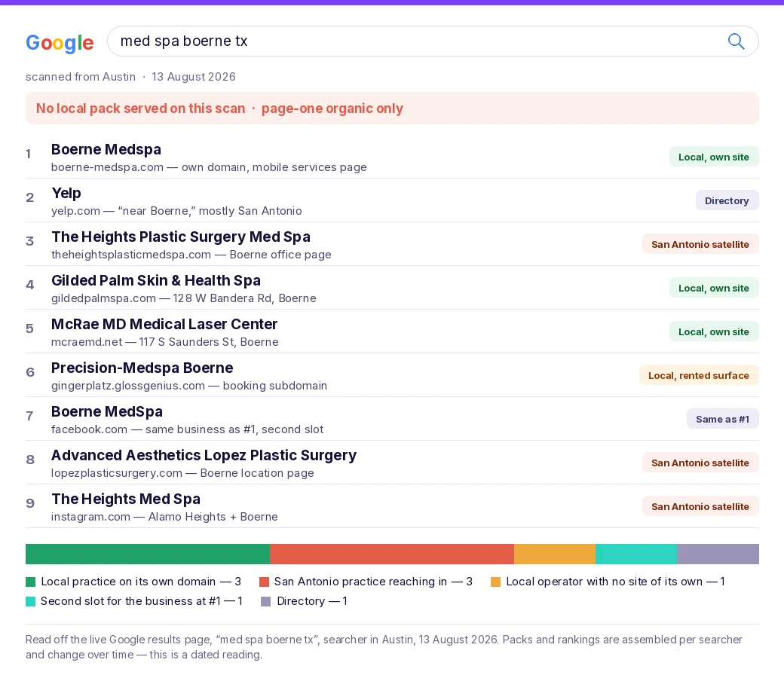
Task: Click the footer note about dated reading
Action: coord(384,647)
